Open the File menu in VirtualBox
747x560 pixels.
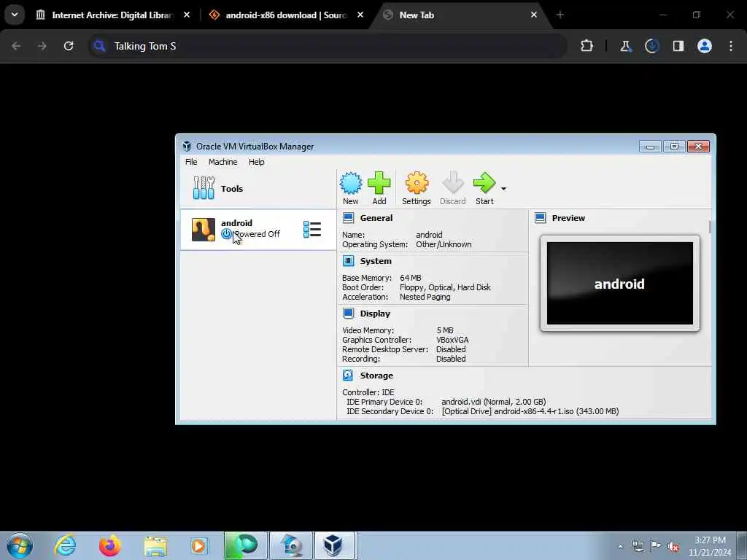(x=191, y=162)
